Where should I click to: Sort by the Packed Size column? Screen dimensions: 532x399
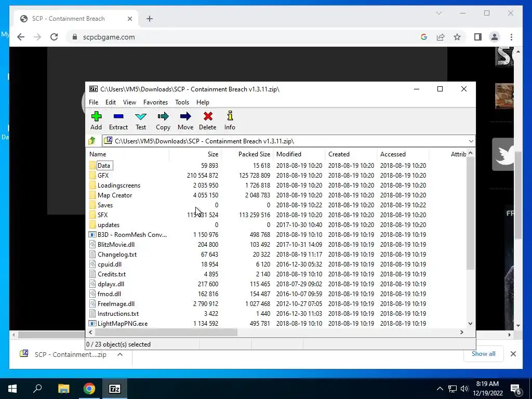click(247, 154)
